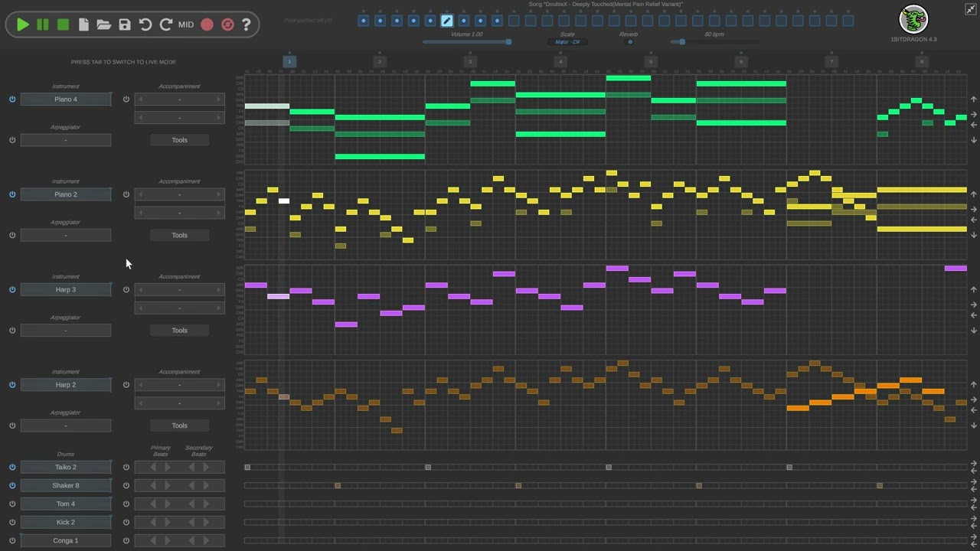This screenshot has width=980, height=551.
Task: Exit fullscreen with the top-right arrows icon
Action: [971, 8]
